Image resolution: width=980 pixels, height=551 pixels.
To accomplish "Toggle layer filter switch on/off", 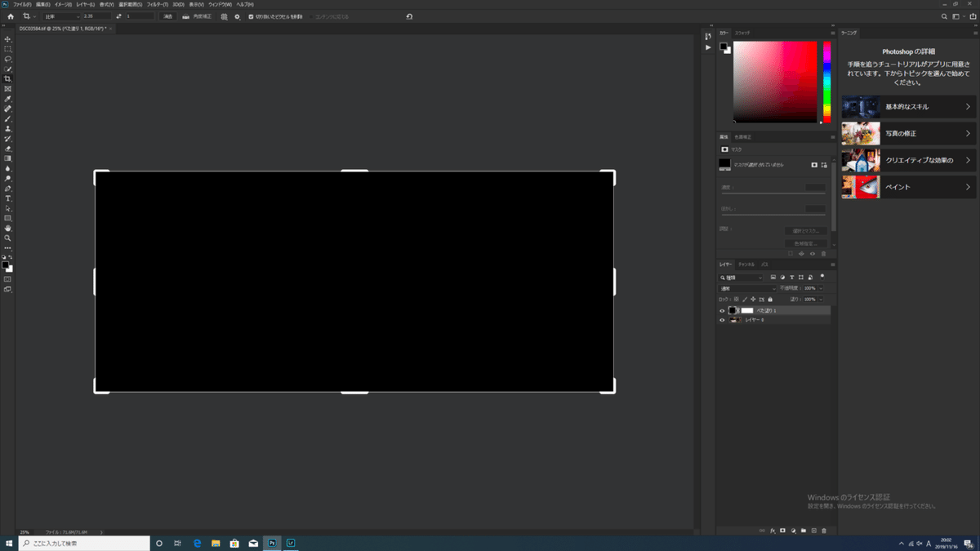I will pyautogui.click(x=822, y=276).
